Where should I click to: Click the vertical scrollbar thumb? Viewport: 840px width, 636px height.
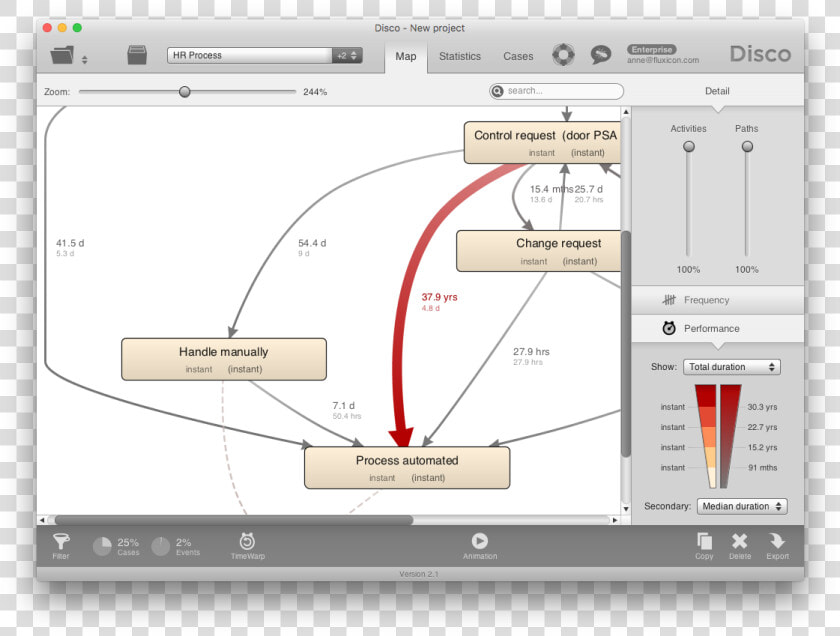[x=626, y=343]
